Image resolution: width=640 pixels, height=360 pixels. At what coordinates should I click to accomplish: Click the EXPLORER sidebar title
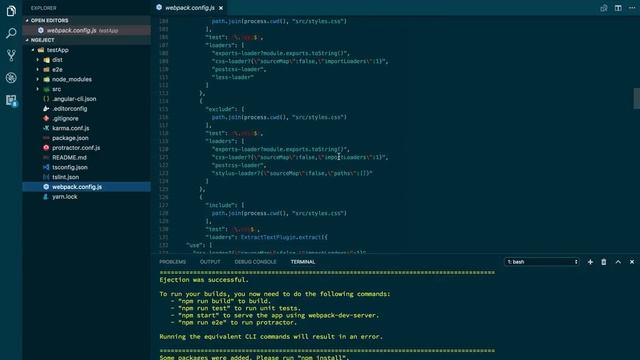(x=43, y=8)
